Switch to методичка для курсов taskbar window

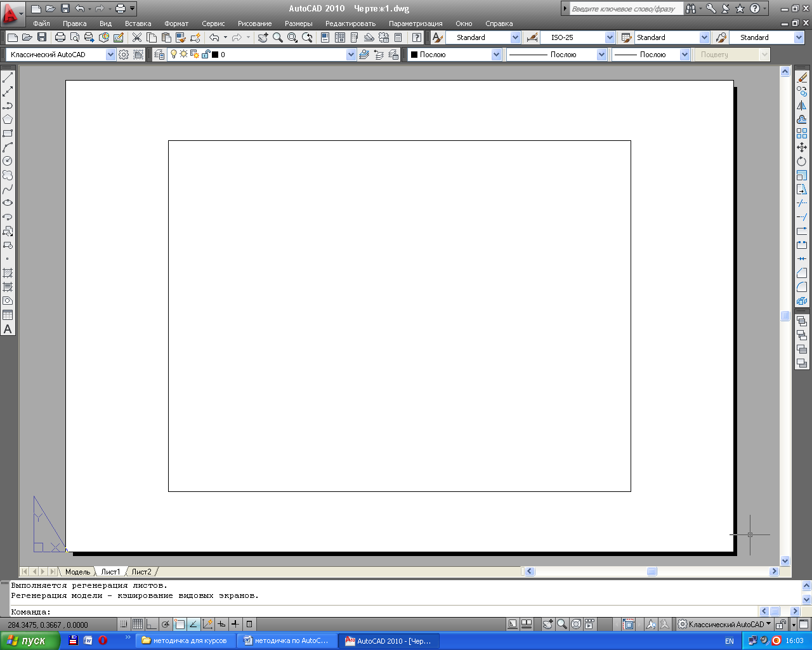click(185, 640)
